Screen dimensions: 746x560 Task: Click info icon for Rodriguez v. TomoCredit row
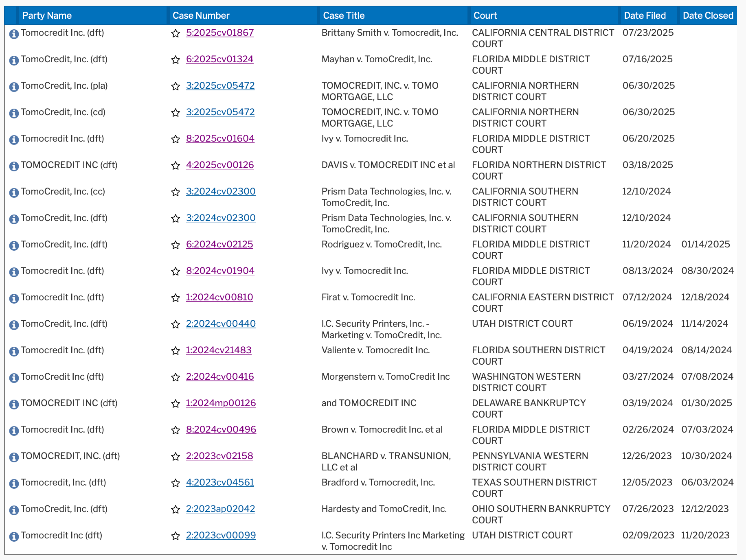click(x=14, y=245)
